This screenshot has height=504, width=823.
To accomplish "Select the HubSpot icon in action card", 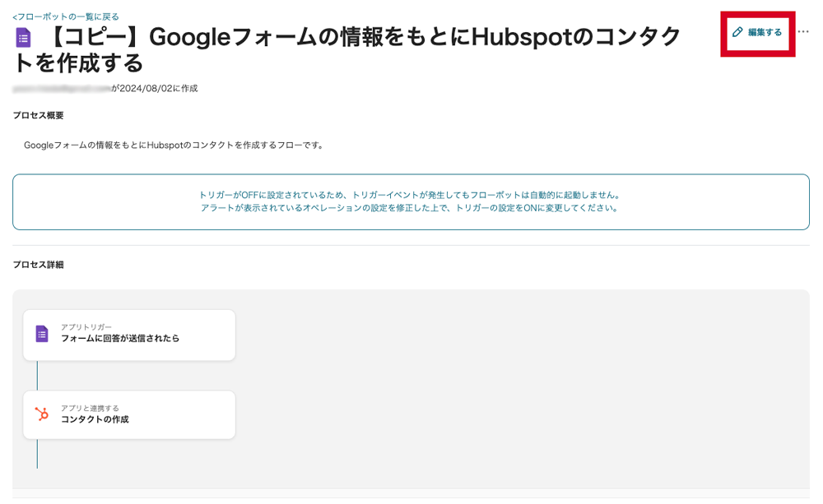I will (42, 414).
